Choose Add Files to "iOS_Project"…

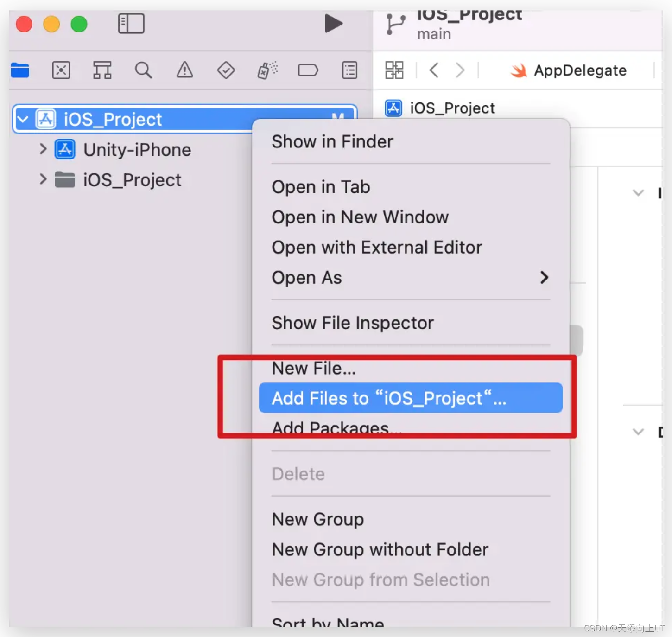[x=411, y=398]
